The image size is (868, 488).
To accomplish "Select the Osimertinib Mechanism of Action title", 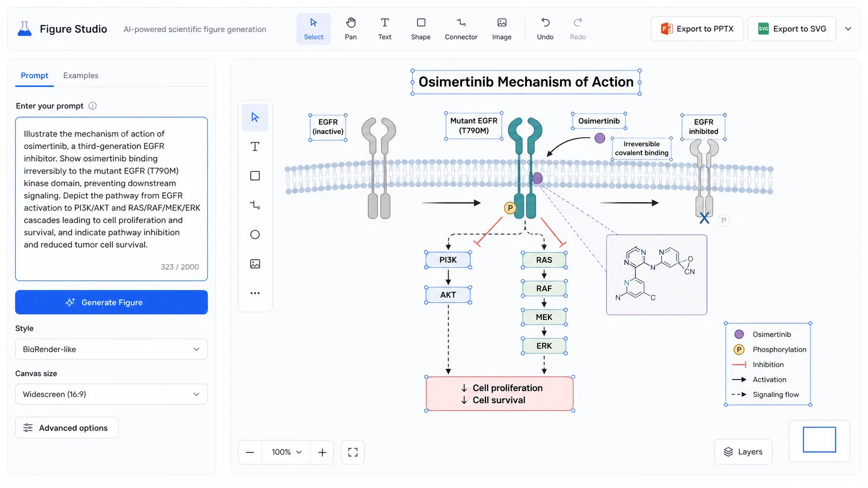I will (526, 82).
